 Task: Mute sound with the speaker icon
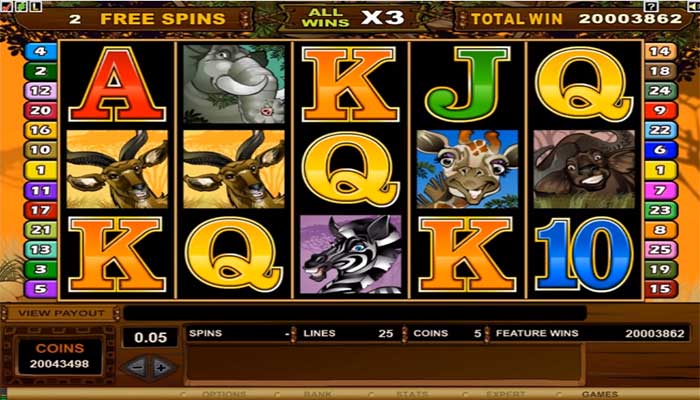click(x=694, y=6)
